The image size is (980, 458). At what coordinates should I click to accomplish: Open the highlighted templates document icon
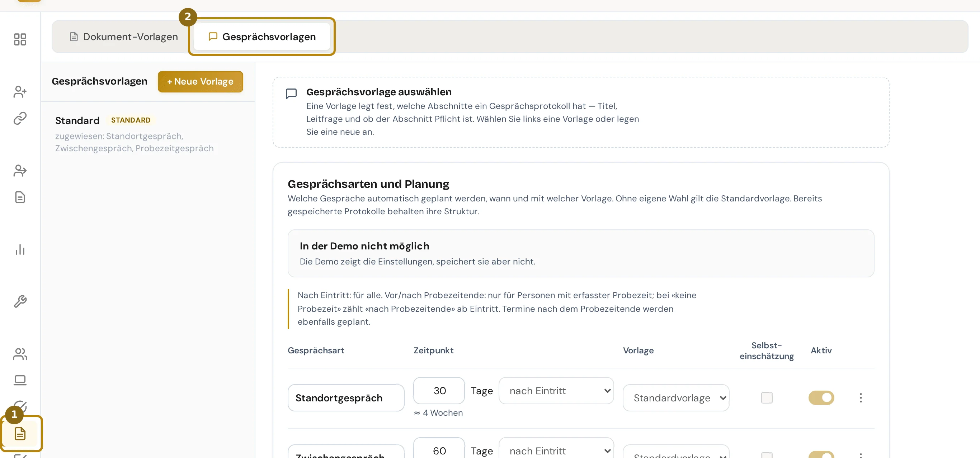[x=20, y=434]
